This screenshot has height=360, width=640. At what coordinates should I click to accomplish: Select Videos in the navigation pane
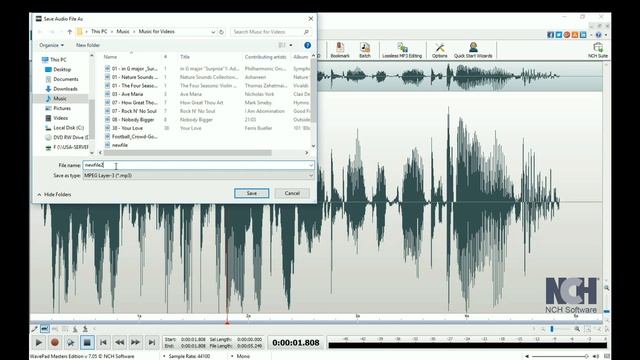point(56,118)
